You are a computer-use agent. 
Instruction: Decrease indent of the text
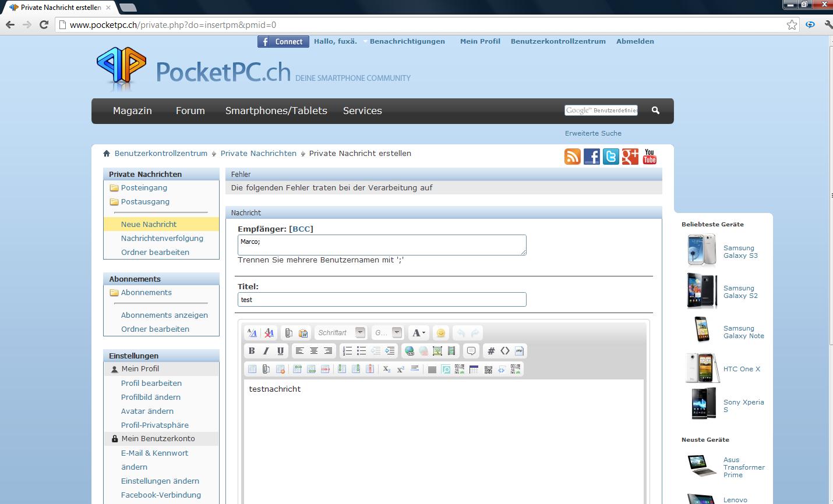click(376, 351)
